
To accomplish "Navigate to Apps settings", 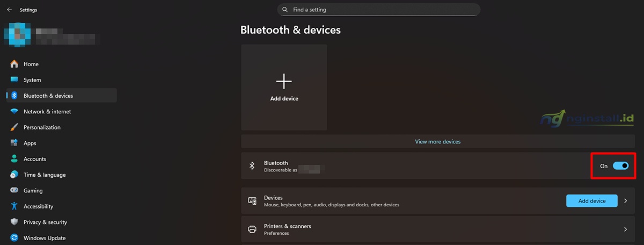I will click(61, 143).
